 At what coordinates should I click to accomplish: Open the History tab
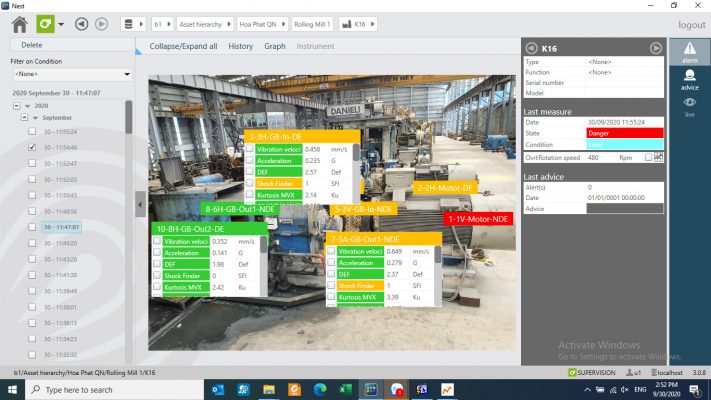click(240, 46)
